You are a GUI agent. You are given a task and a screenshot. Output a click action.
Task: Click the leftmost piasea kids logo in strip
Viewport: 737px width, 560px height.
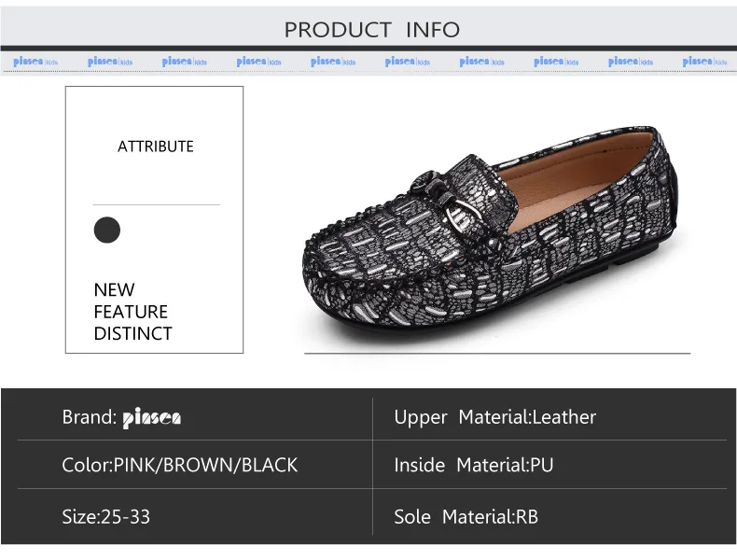point(35,62)
